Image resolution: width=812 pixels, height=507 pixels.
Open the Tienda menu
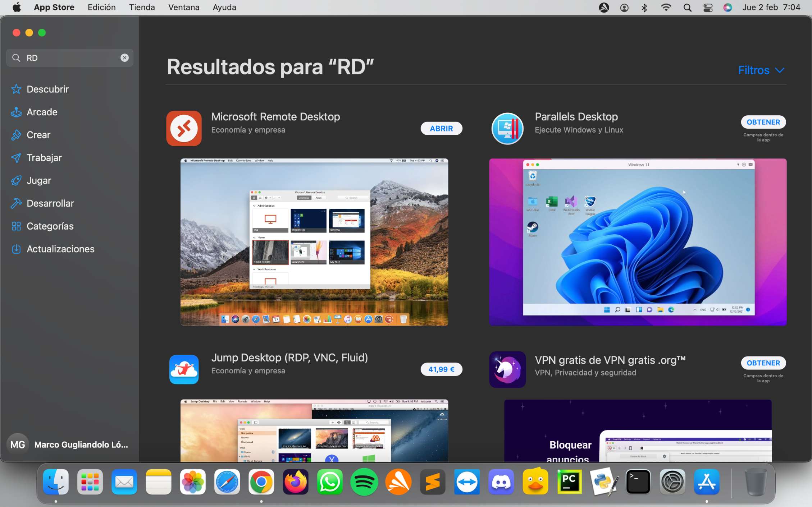142,7
